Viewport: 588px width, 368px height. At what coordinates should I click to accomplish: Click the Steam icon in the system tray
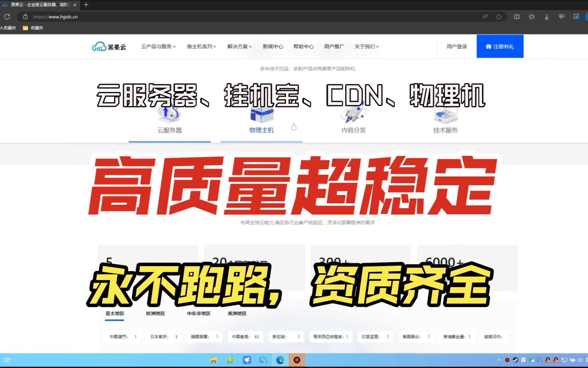click(516, 360)
